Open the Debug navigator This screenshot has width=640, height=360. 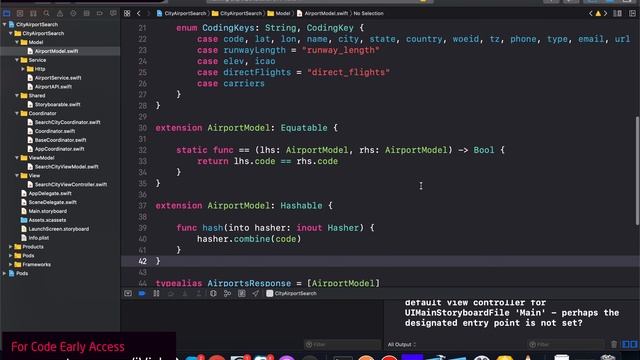87,13
